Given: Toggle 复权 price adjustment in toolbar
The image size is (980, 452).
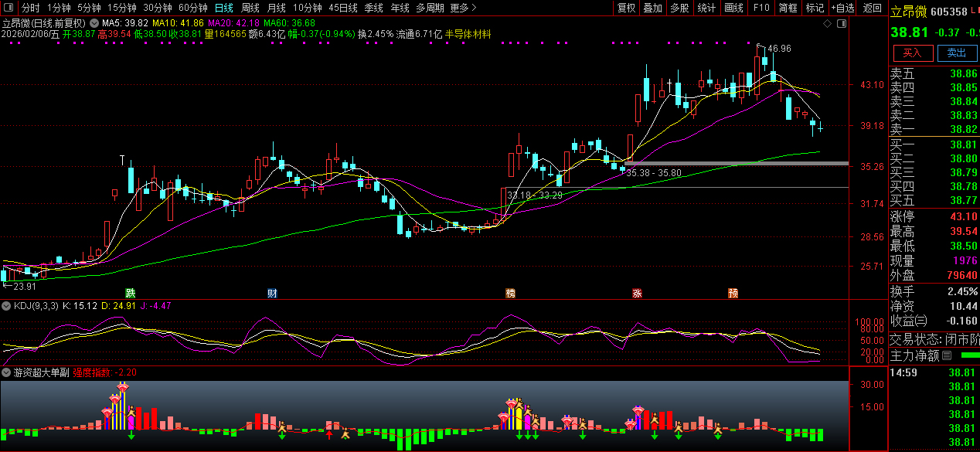Looking at the screenshot, I should [626, 8].
